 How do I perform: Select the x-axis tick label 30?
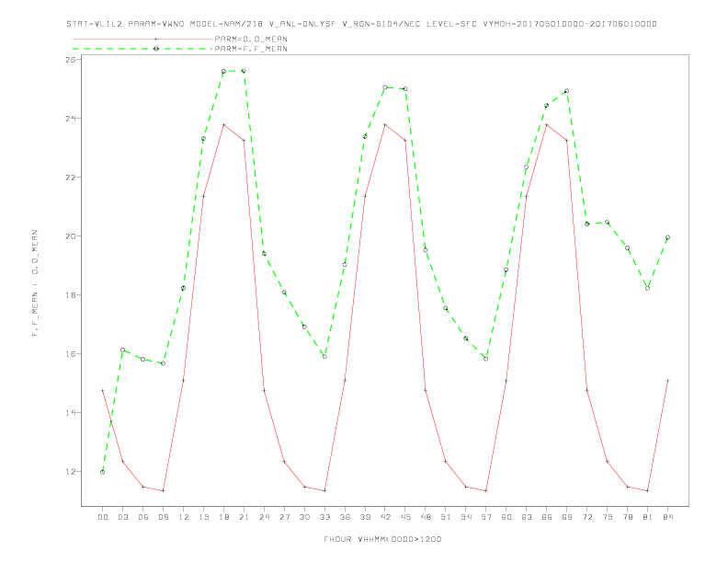click(304, 517)
